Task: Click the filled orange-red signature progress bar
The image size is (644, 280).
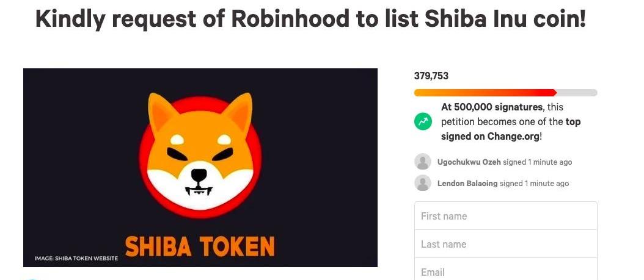Action: tap(485, 93)
